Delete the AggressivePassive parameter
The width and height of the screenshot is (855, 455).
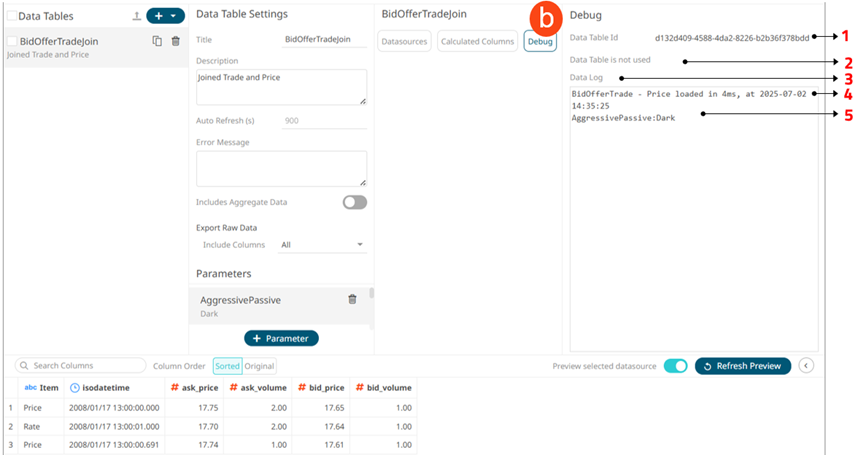(x=352, y=299)
